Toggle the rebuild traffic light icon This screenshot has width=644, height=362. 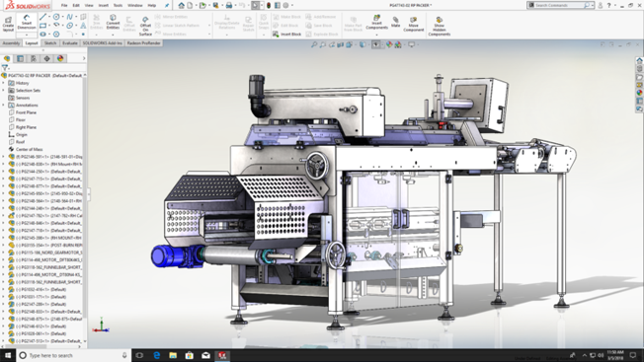pos(269,5)
